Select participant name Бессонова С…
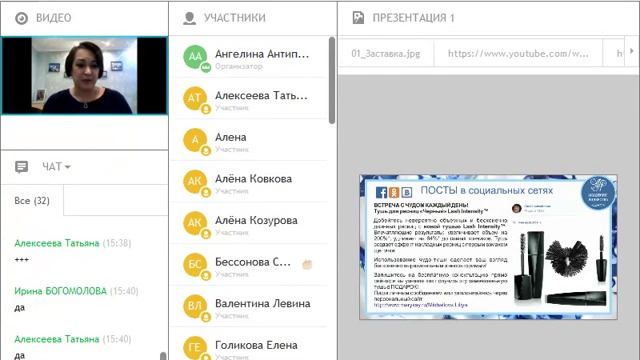The width and height of the screenshot is (640, 360). tap(253, 262)
